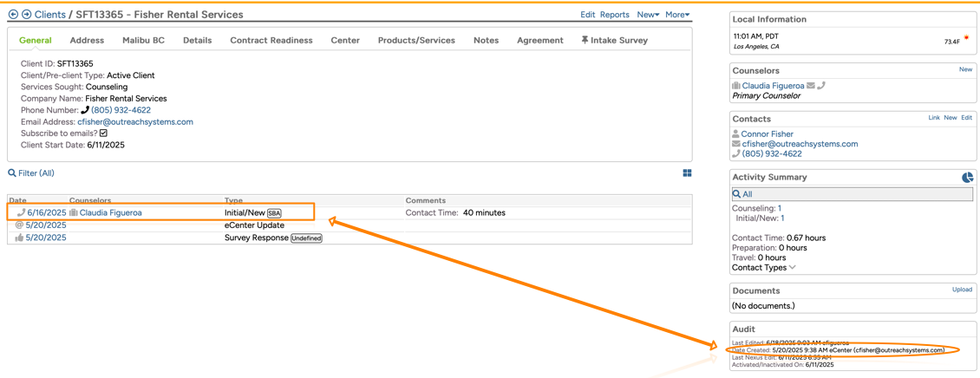
Task: Click the back arrow navigation icon
Action: pyautogui.click(x=13, y=15)
